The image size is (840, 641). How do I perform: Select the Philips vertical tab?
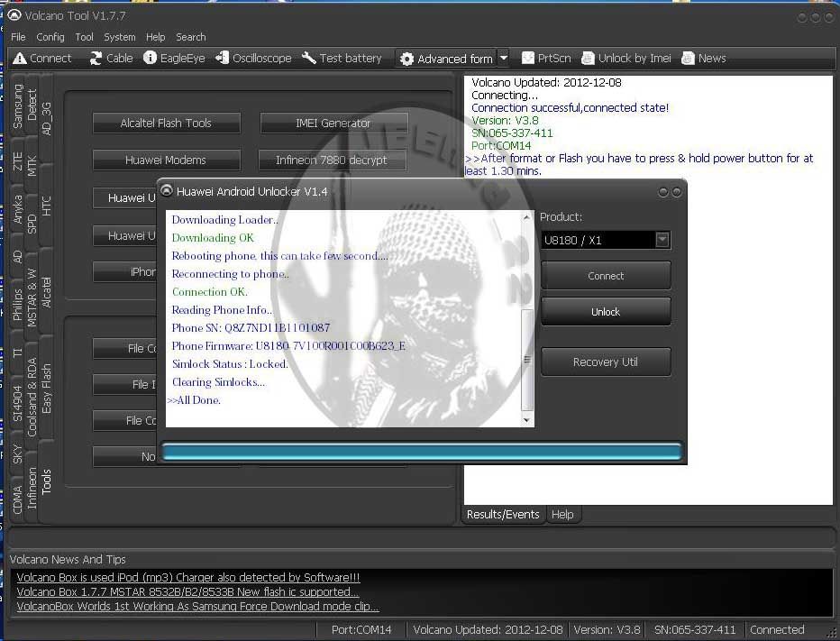click(x=18, y=305)
